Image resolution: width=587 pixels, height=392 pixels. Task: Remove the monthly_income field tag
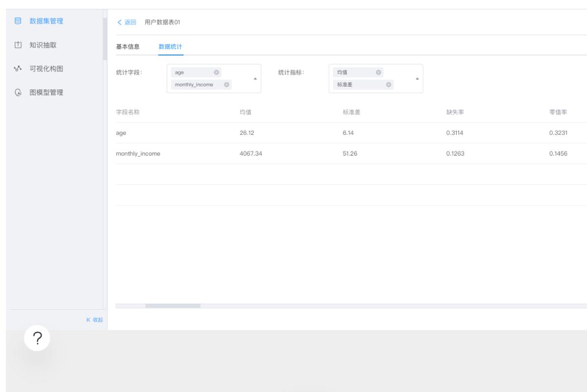click(226, 84)
